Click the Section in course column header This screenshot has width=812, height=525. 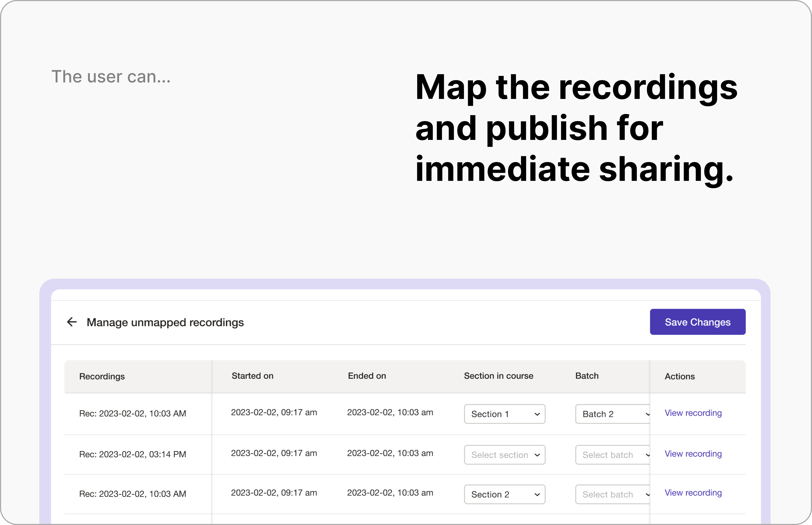click(499, 376)
